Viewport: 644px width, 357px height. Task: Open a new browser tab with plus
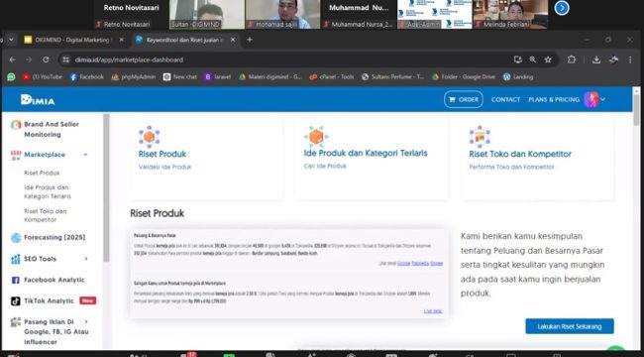[x=250, y=40]
